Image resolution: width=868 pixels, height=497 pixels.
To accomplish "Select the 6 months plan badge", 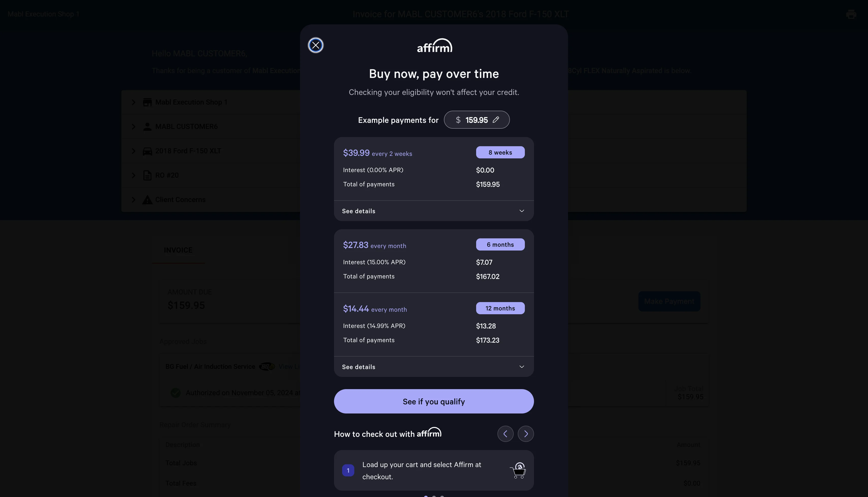I will (500, 244).
